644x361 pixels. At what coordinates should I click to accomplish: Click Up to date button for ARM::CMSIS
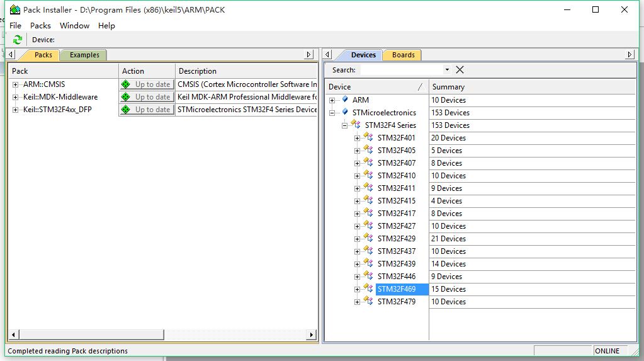(147, 84)
